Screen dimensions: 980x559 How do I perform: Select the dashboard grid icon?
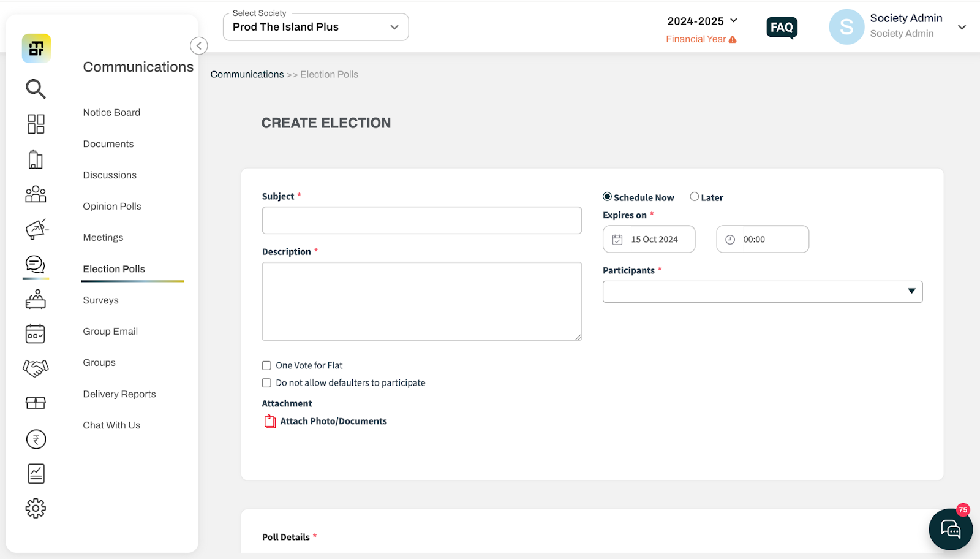(x=36, y=123)
